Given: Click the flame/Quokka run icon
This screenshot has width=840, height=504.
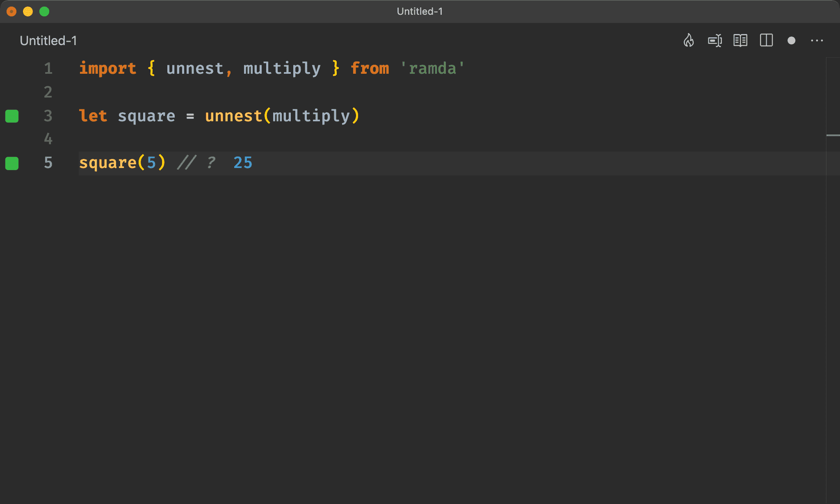Looking at the screenshot, I should coord(688,41).
